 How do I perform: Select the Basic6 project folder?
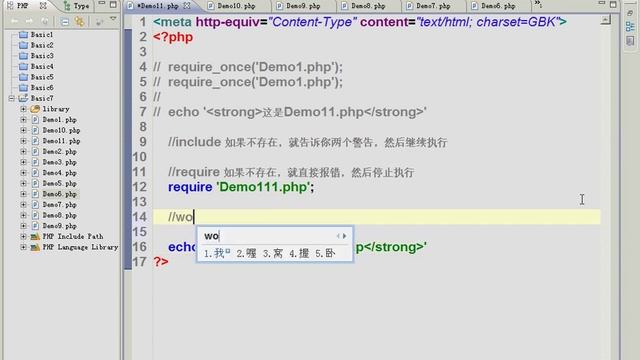click(42, 88)
